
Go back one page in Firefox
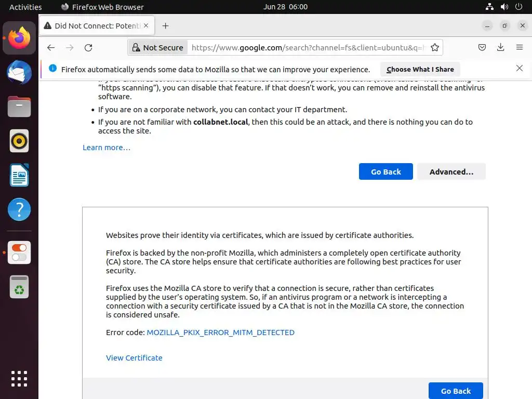click(51, 47)
